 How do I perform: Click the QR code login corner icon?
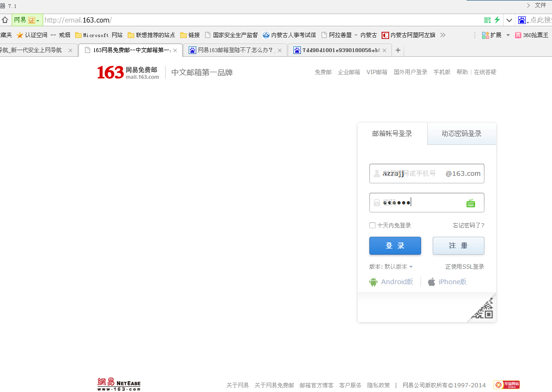[x=483, y=309]
